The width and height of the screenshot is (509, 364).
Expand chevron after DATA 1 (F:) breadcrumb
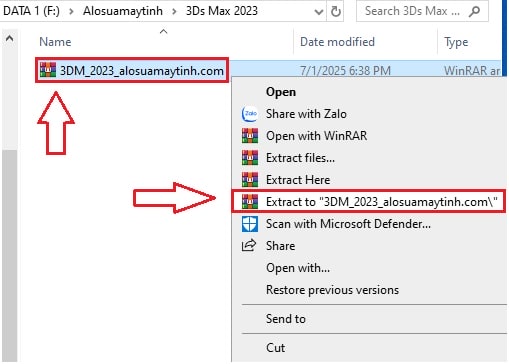(x=71, y=11)
